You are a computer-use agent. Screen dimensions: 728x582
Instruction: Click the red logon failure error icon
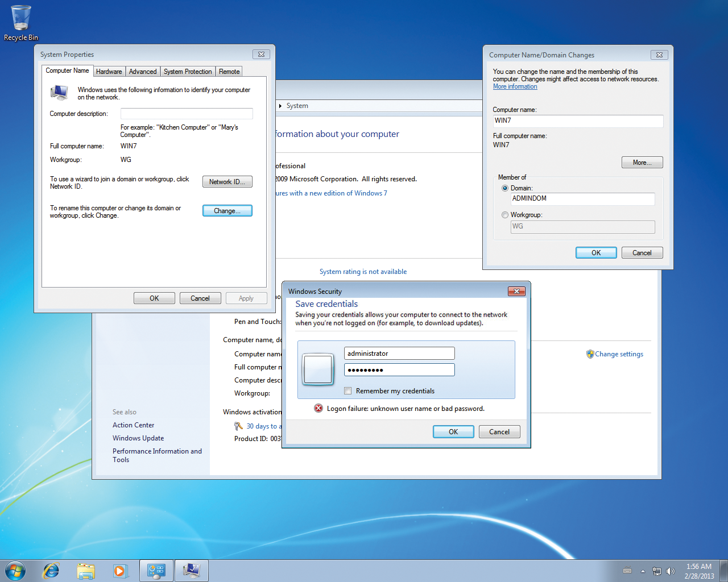click(x=318, y=408)
